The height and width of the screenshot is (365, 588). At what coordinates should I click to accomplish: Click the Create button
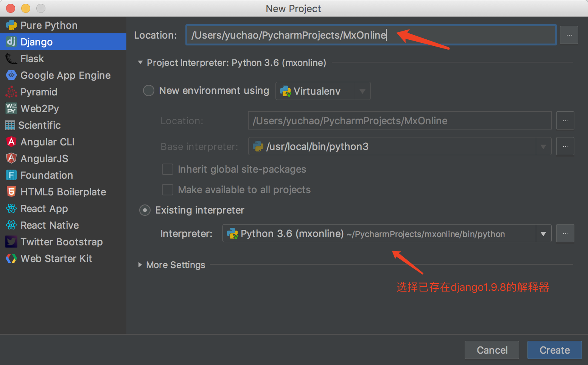554,350
